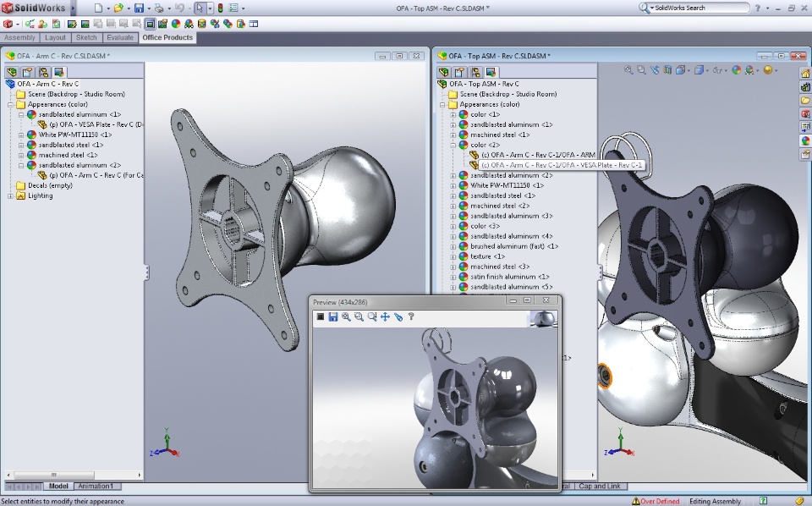This screenshot has height=506, width=812.
Task: Select satin finish aluminum <1> in Top ASM tree
Action: click(509, 277)
